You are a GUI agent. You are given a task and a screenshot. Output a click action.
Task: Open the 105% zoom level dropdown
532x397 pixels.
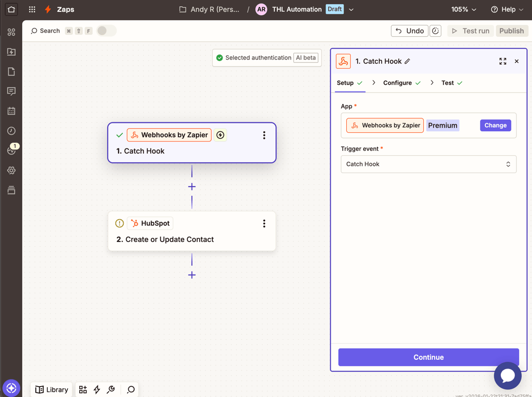tap(464, 9)
